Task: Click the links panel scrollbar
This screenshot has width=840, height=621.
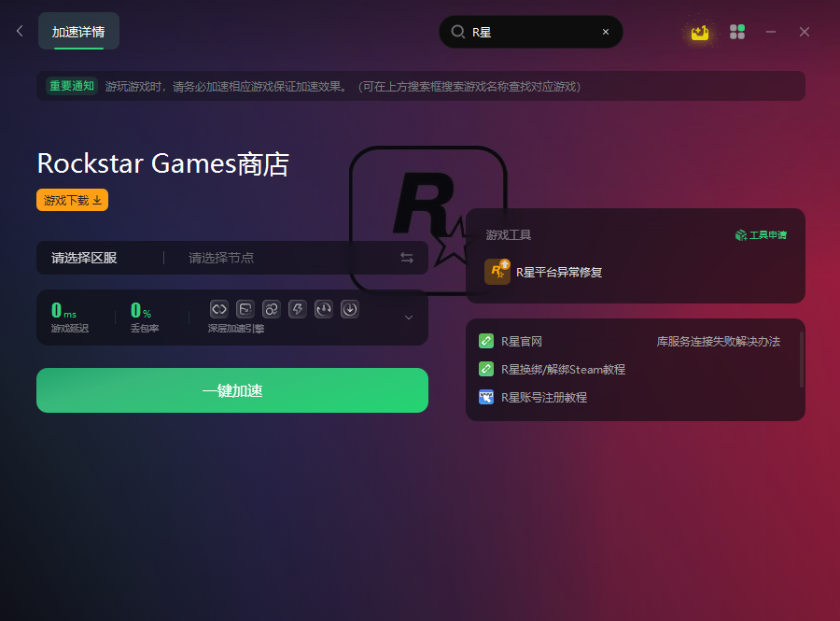Action: pos(802,359)
